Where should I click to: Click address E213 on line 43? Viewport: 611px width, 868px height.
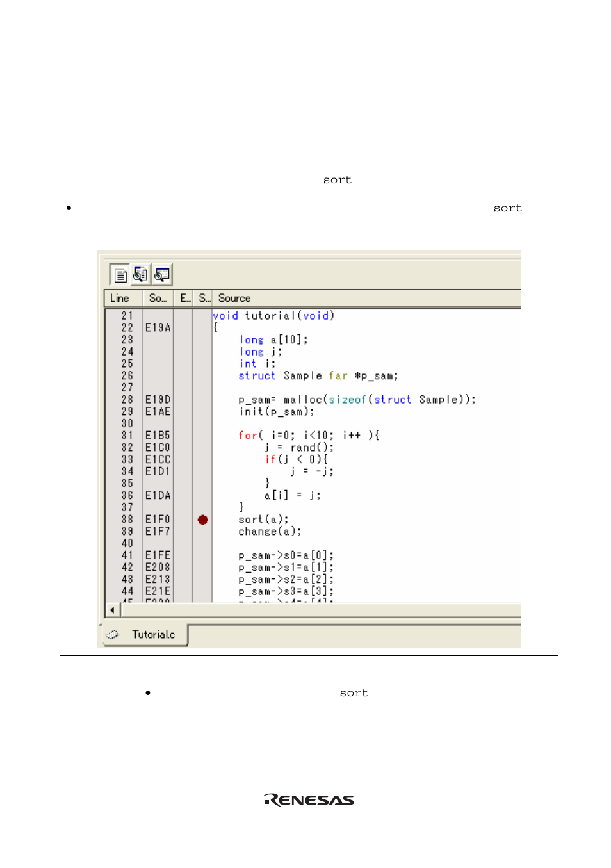(x=158, y=580)
